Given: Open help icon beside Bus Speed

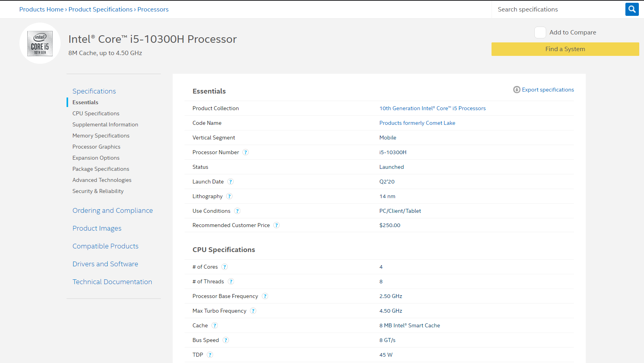Looking at the screenshot, I should tap(226, 340).
